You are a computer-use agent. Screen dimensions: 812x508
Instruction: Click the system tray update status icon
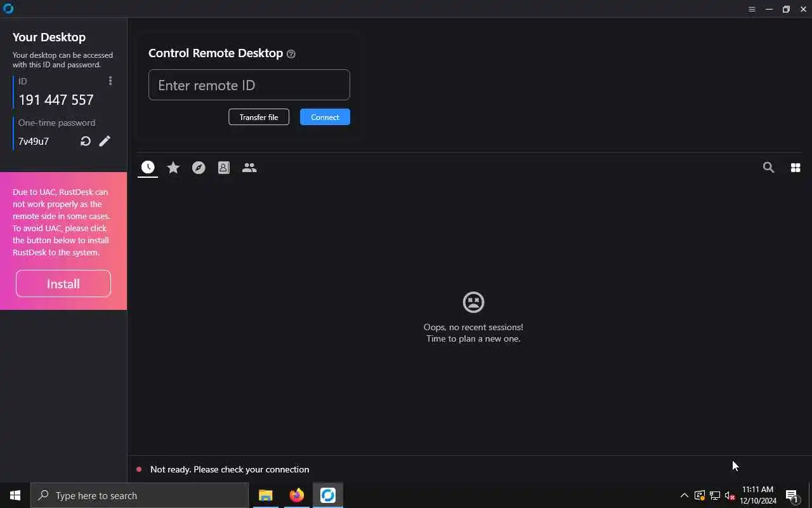pos(700,495)
